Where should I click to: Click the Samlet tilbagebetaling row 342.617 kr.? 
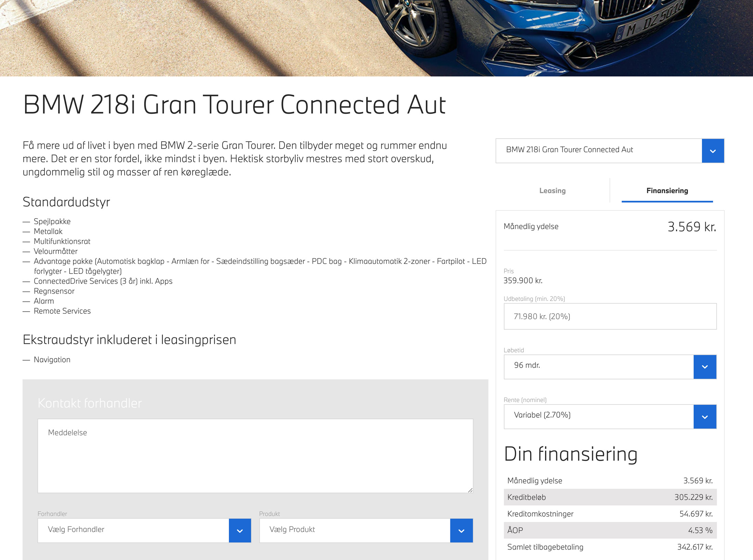(x=610, y=547)
